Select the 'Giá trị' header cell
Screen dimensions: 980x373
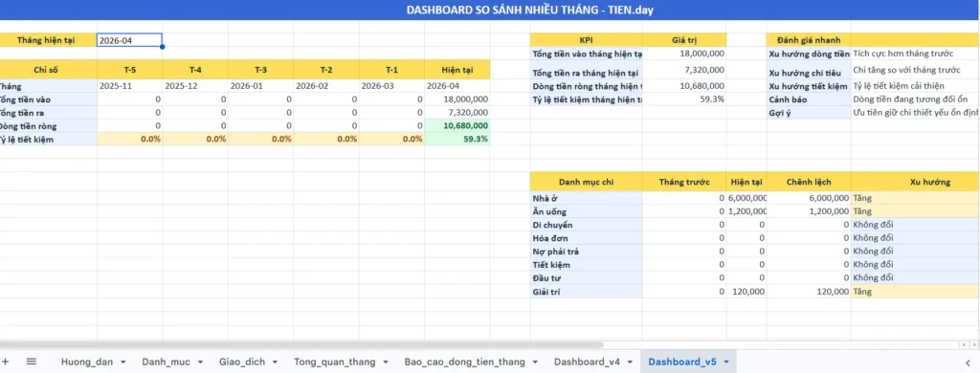click(684, 40)
